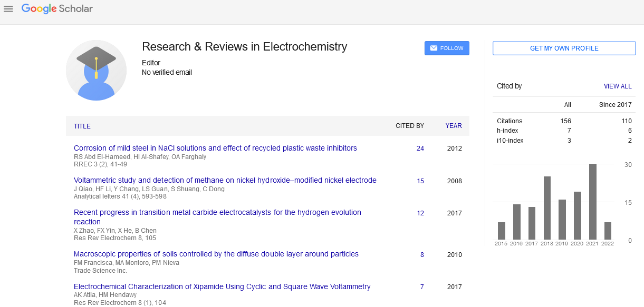
Task: Open the hamburger menu icon
Action: 8,9
